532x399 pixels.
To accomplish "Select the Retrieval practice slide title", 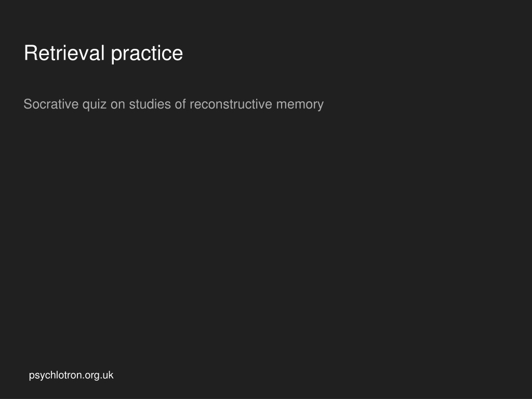I will pos(103,54).
